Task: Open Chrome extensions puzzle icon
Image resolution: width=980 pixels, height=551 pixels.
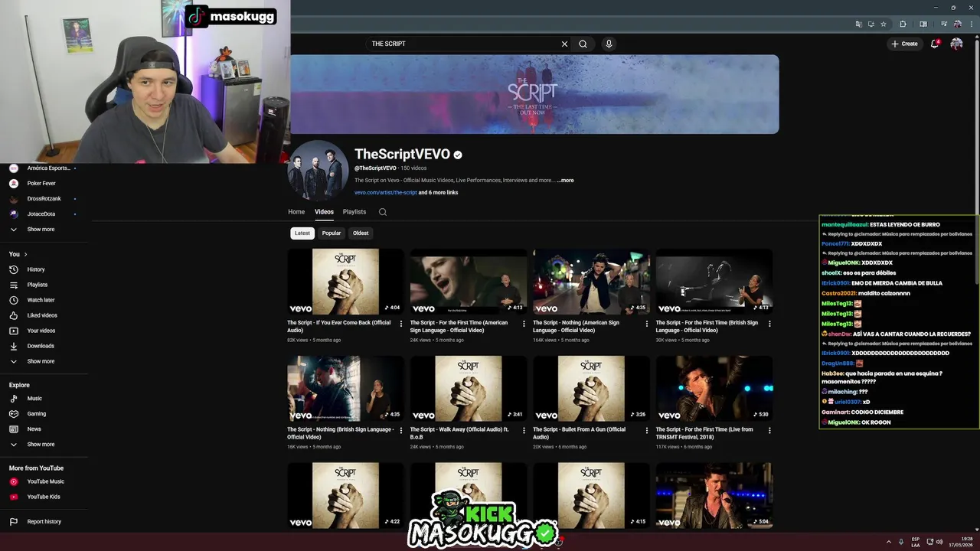Action: click(903, 24)
